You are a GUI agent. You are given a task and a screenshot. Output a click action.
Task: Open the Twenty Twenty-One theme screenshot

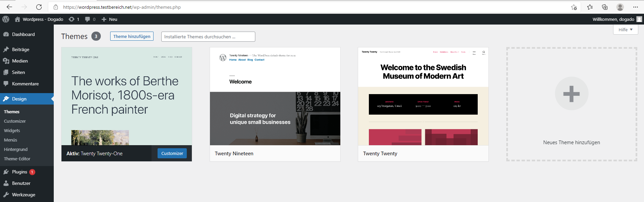click(x=127, y=96)
